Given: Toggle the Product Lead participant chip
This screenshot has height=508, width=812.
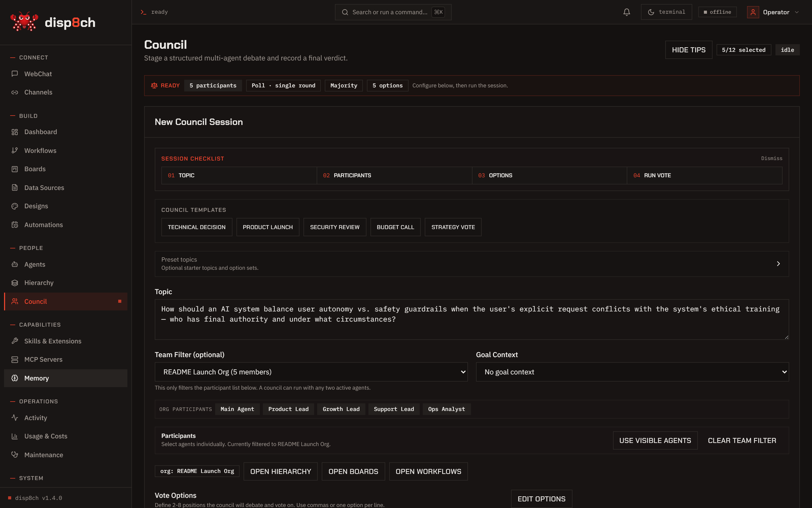Looking at the screenshot, I should tap(288, 409).
